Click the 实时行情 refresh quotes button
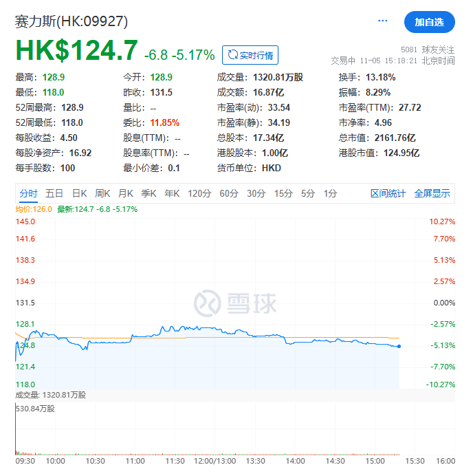Screen dimensions: 473x476 click(x=251, y=55)
